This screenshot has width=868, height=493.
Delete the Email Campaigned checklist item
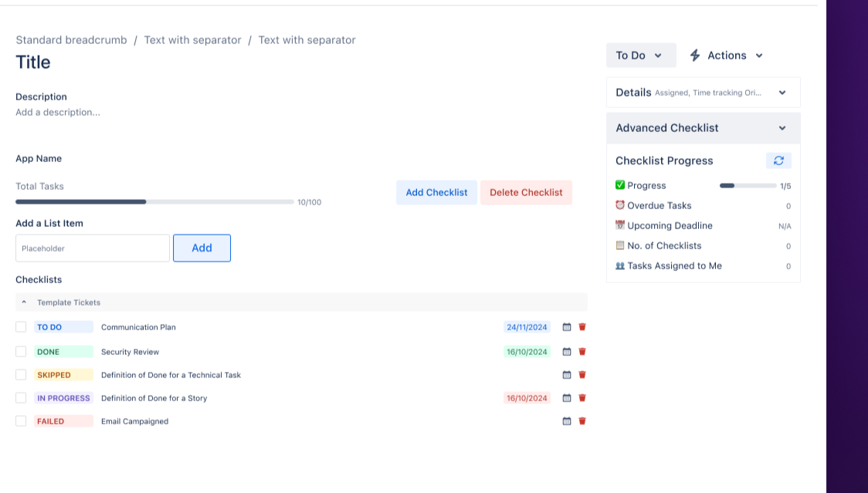point(582,421)
